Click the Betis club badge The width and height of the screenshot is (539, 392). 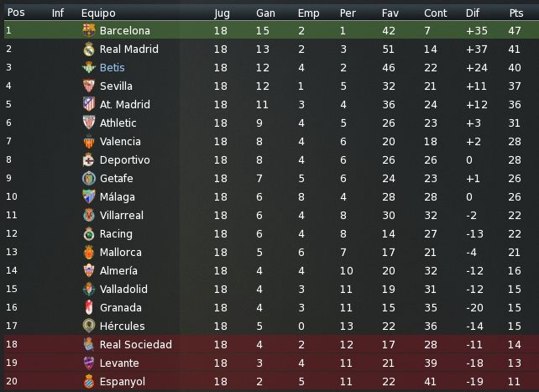[89, 67]
